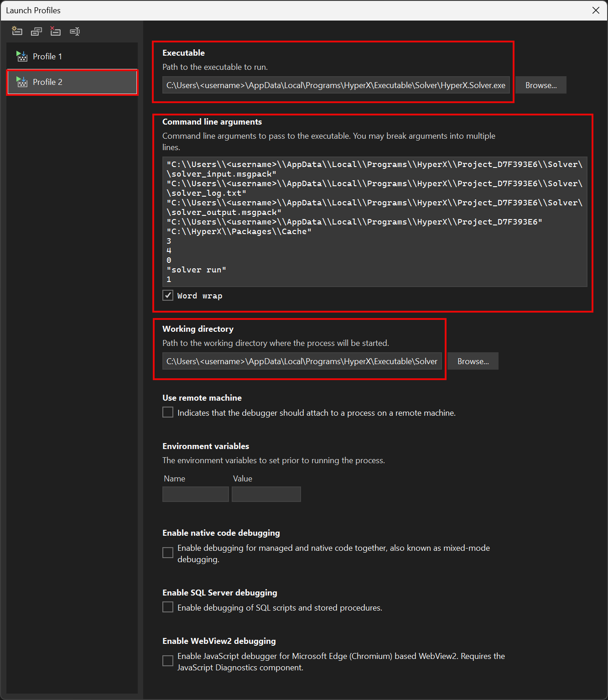Screen dimensions: 608x700
Task: Click the "Enable WebView2 debugging" heading
Action: (219, 641)
